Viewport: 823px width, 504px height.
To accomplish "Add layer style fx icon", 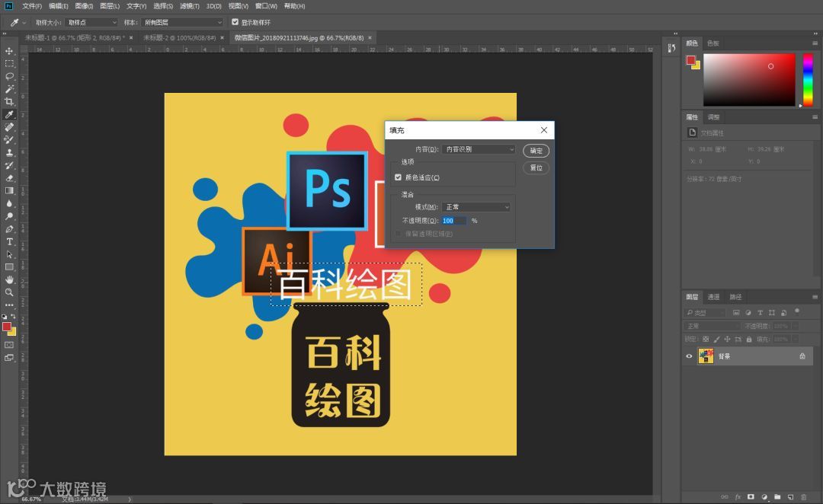I will point(738,496).
